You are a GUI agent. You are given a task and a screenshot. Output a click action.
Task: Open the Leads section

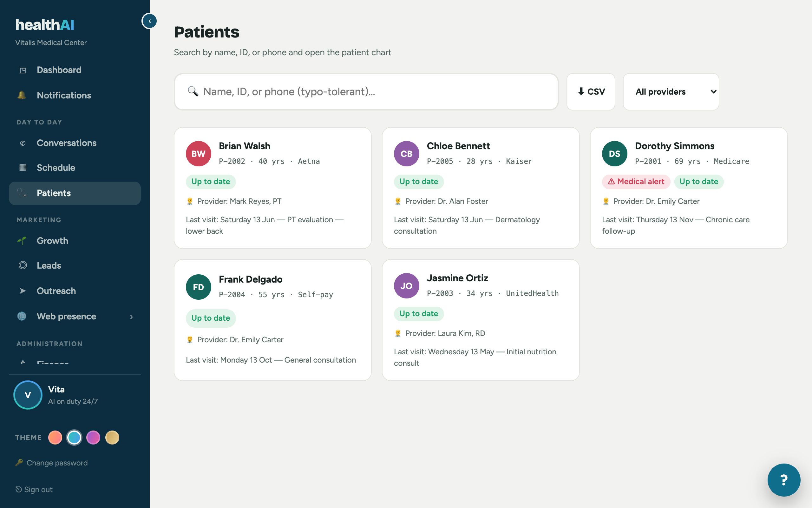coord(49,265)
